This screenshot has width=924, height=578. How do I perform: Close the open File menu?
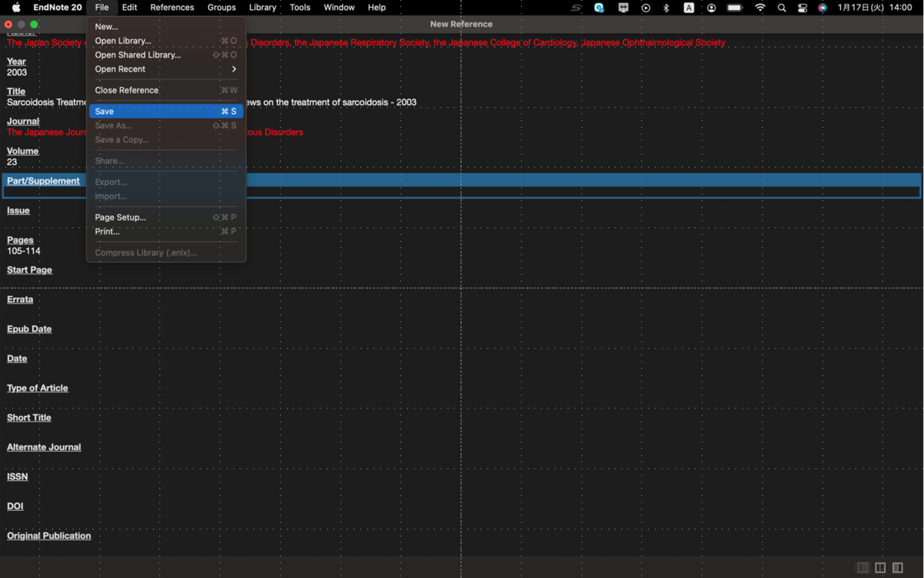pyautogui.click(x=102, y=8)
